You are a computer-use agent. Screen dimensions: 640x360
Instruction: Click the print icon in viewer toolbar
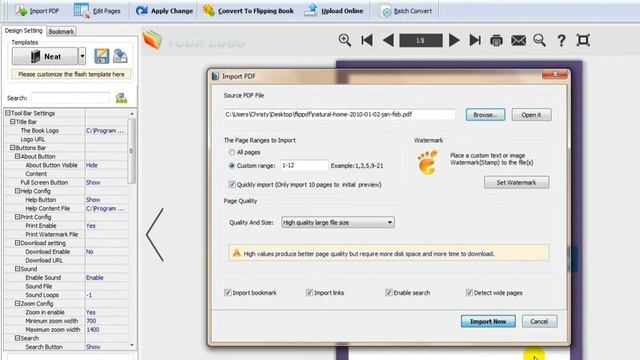tap(496, 40)
